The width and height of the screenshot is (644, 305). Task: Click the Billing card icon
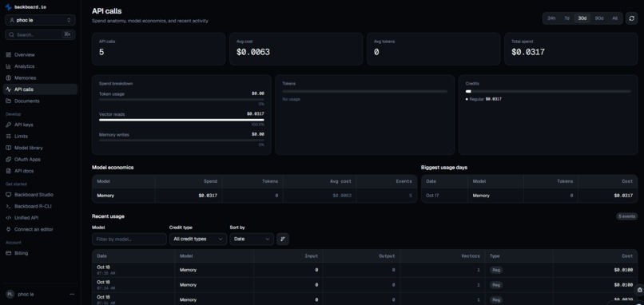point(9,253)
